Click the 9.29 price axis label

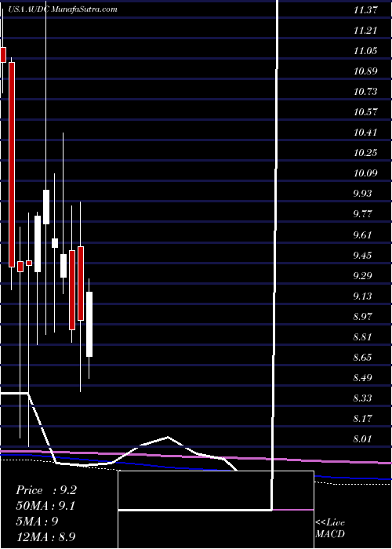coord(362,276)
